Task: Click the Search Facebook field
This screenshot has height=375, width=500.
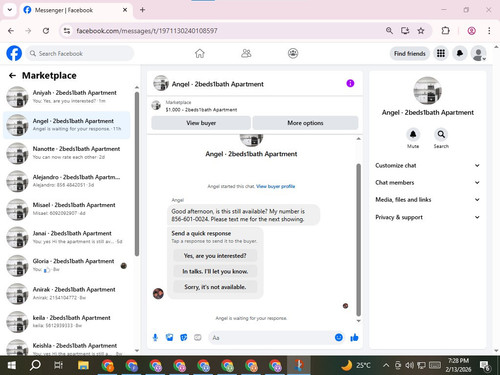Action: point(80,53)
